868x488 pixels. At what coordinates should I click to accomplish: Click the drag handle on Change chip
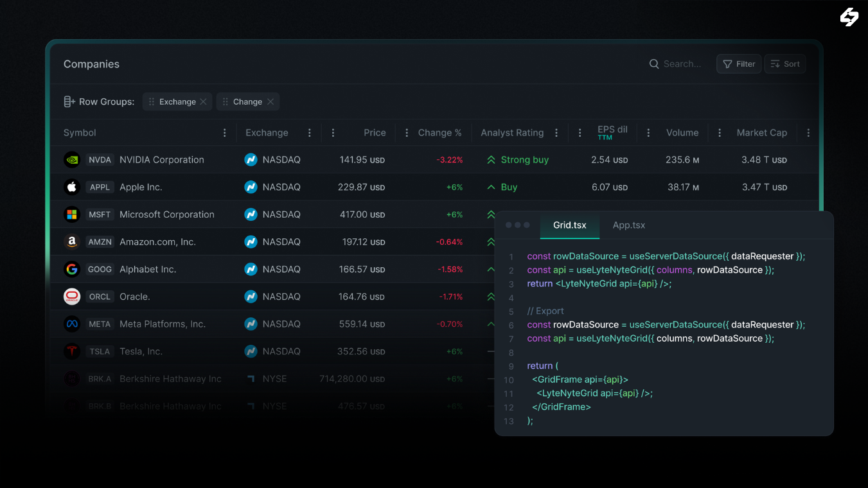click(x=226, y=101)
